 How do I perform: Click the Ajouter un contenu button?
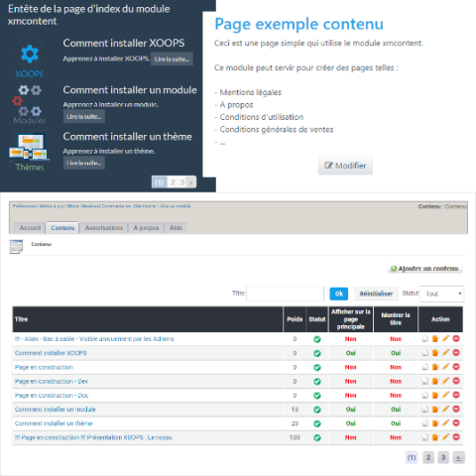pyautogui.click(x=424, y=269)
